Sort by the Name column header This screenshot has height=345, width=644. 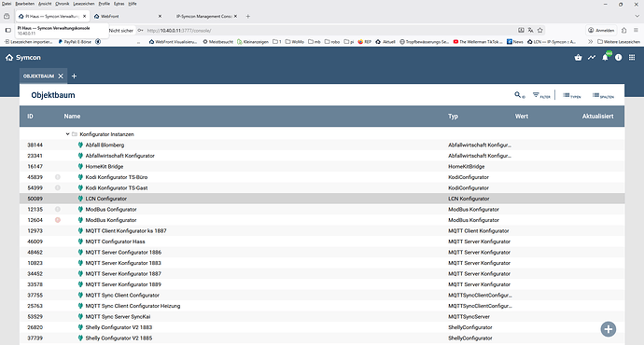72,117
